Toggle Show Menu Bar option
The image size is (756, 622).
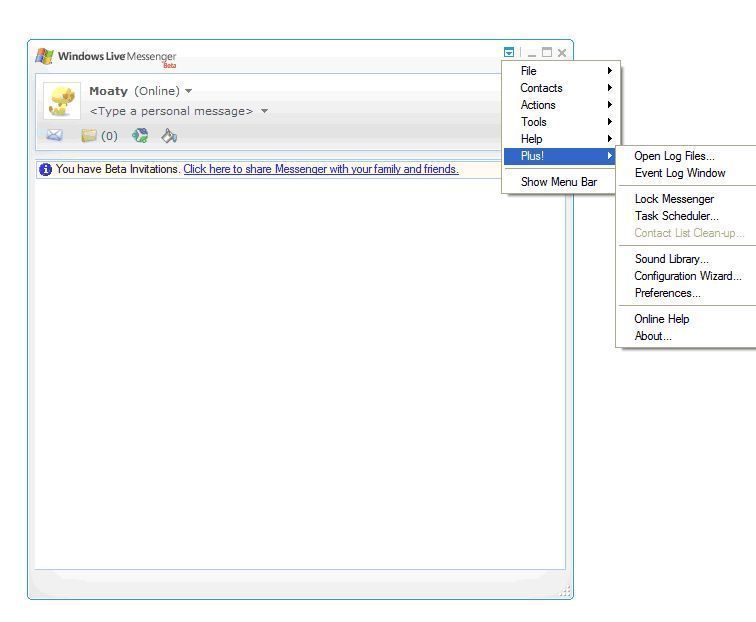pyautogui.click(x=558, y=182)
